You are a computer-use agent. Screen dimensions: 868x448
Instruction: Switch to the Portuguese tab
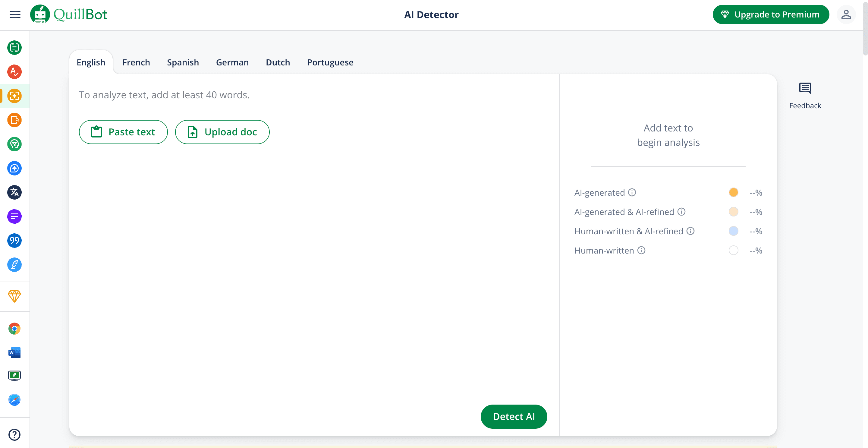pos(330,62)
